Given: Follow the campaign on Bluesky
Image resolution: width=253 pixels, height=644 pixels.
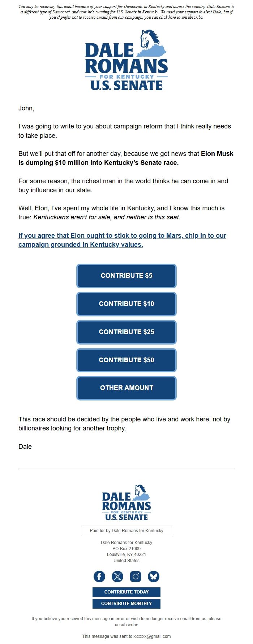Looking at the screenshot, I should tap(153, 576).
